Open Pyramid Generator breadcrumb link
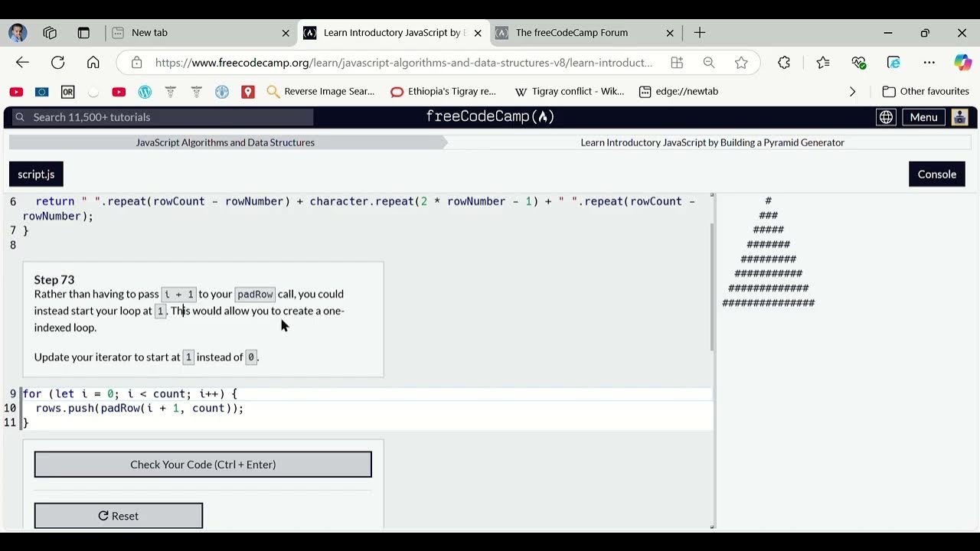Image resolution: width=980 pixels, height=551 pixels. [x=712, y=142]
